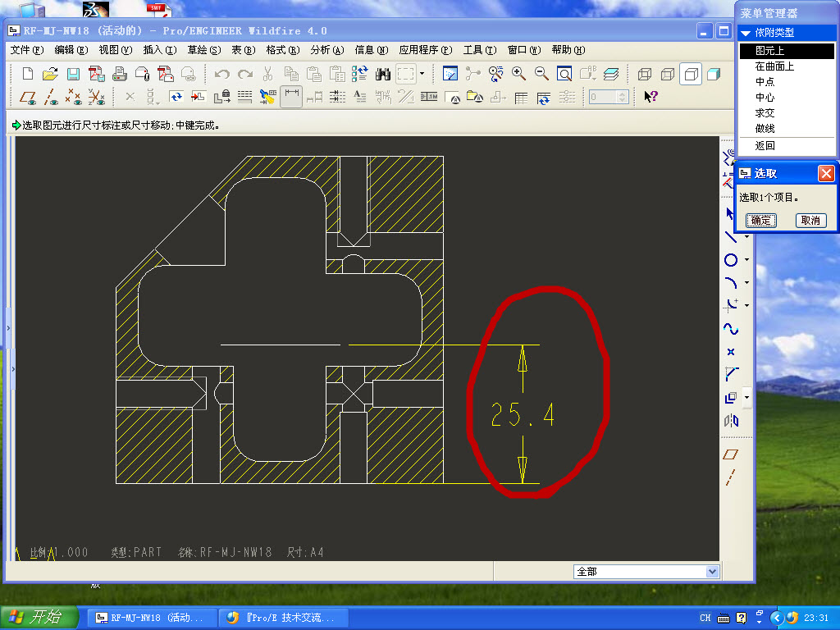Click the 25.4 dimension text
Screen dimensions: 840x630
tap(523, 414)
